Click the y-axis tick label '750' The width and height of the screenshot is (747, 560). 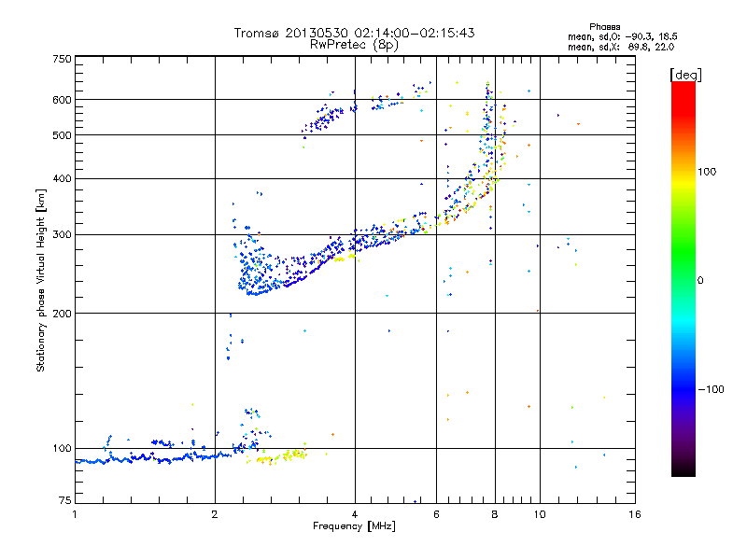(x=62, y=59)
